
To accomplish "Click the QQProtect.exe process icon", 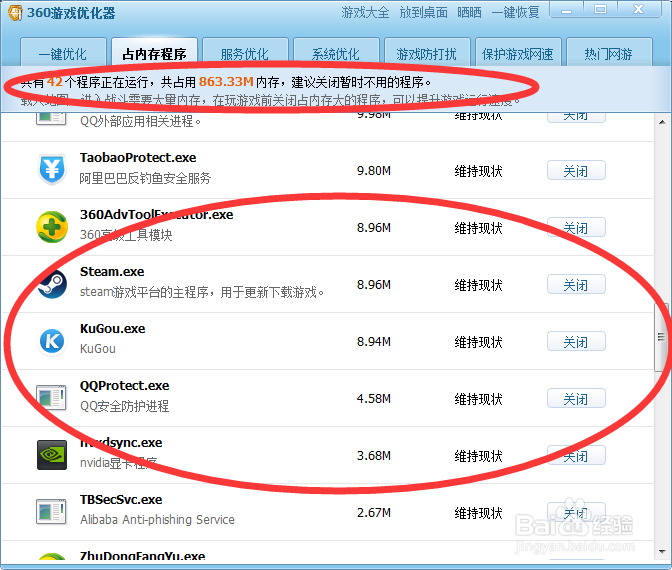I will point(51,398).
